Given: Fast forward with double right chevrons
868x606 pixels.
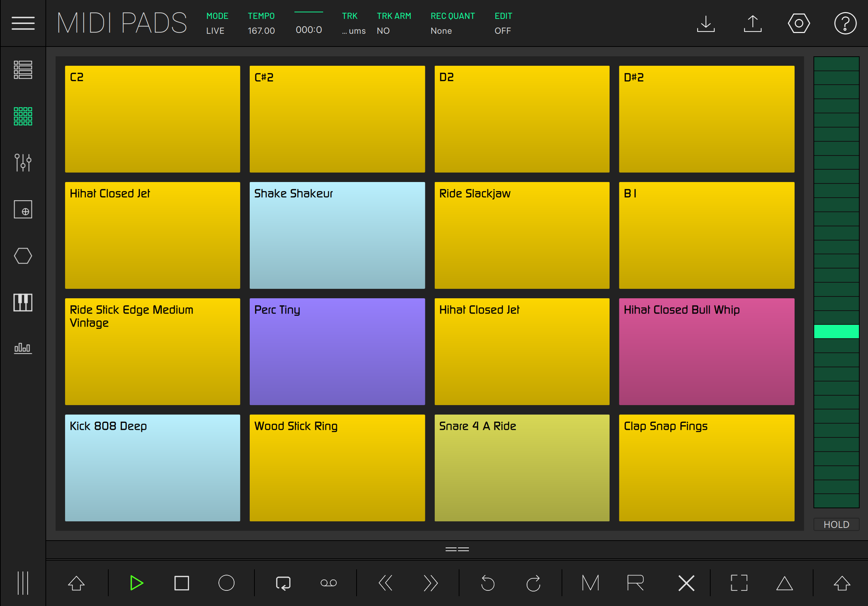Looking at the screenshot, I should (x=431, y=583).
